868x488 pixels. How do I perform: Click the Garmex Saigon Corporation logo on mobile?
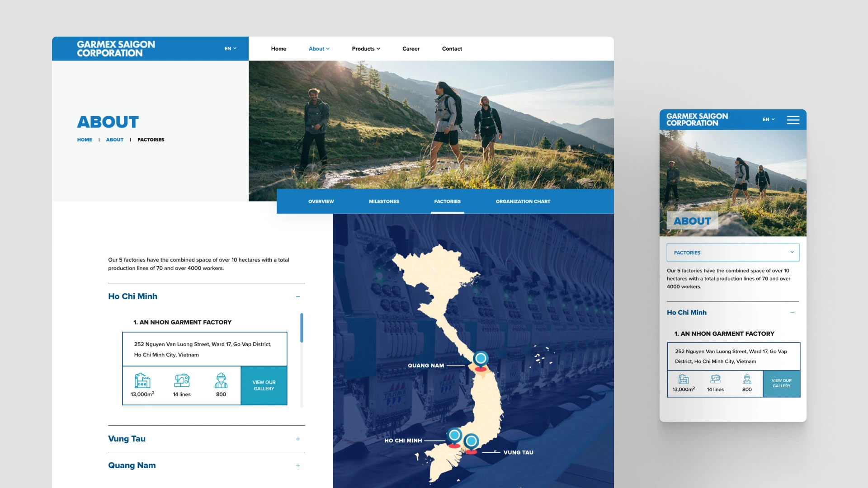click(x=697, y=120)
